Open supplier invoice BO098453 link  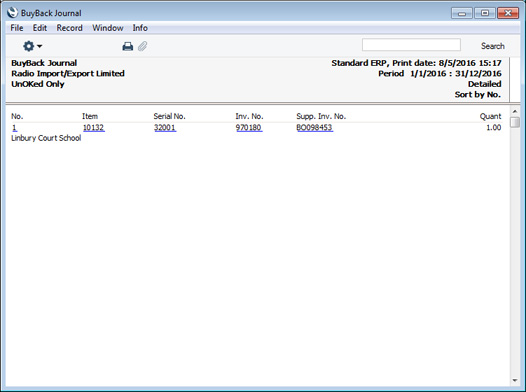[314, 128]
